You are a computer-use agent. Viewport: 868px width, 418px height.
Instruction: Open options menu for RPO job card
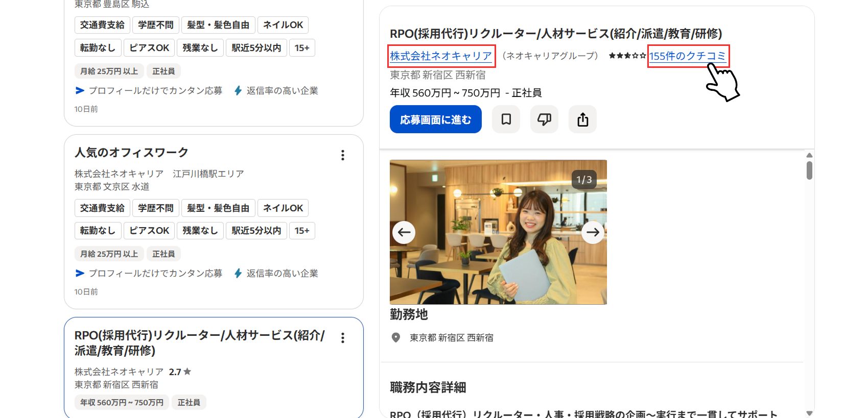click(x=343, y=338)
